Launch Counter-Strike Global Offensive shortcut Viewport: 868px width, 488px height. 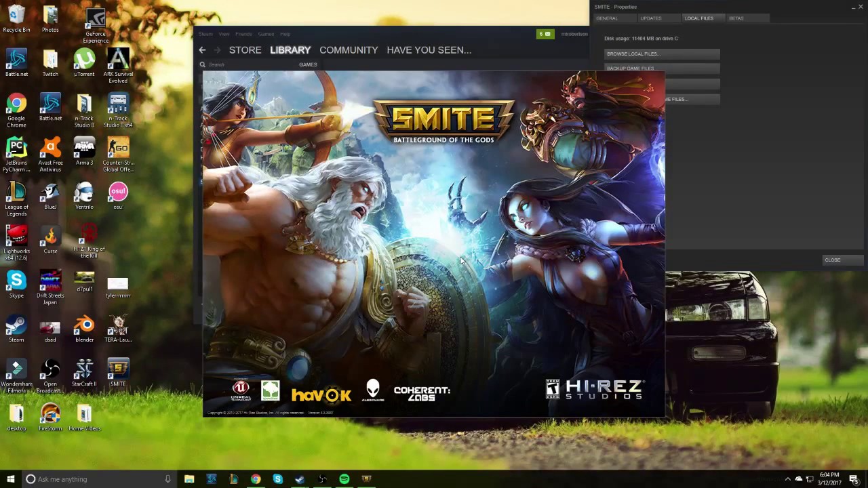(118, 155)
